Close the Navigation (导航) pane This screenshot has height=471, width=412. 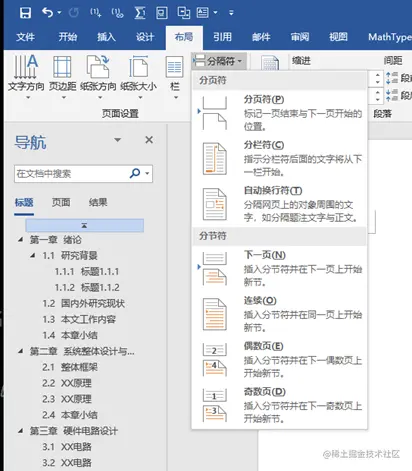tap(149, 140)
